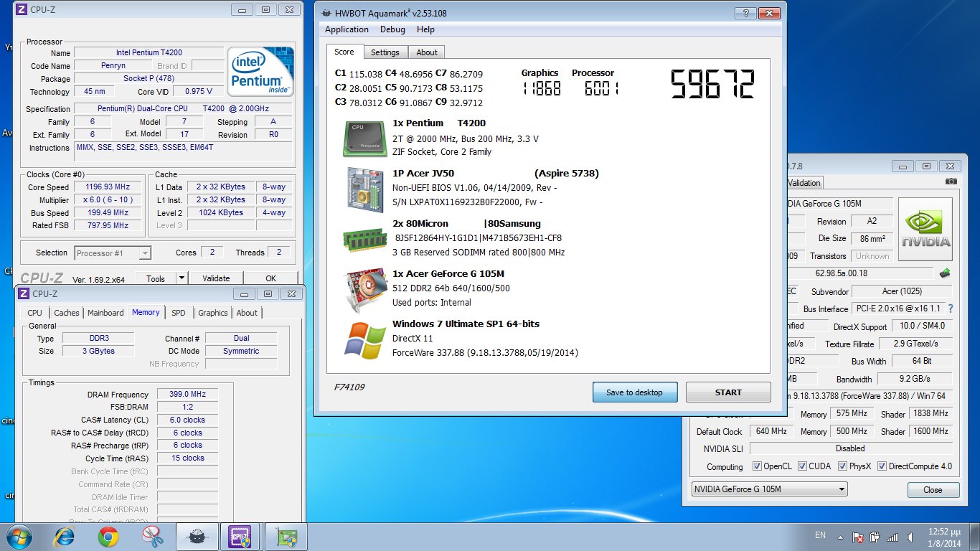Click the START benchmark button

(x=728, y=392)
